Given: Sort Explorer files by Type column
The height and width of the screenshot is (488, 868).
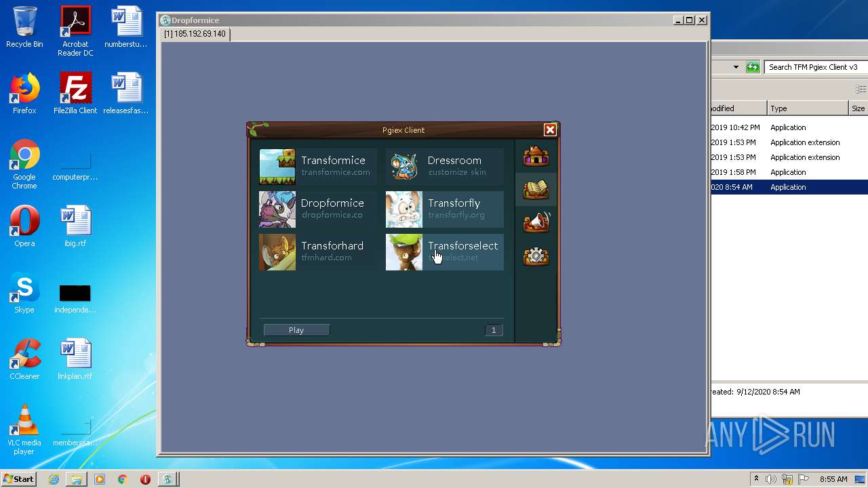Looking at the screenshot, I should (x=808, y=108).
